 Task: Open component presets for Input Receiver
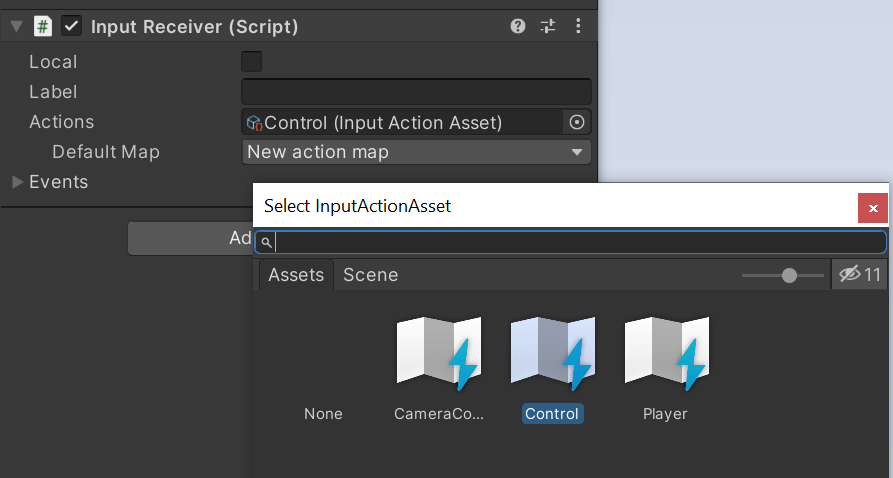[548, 26]
